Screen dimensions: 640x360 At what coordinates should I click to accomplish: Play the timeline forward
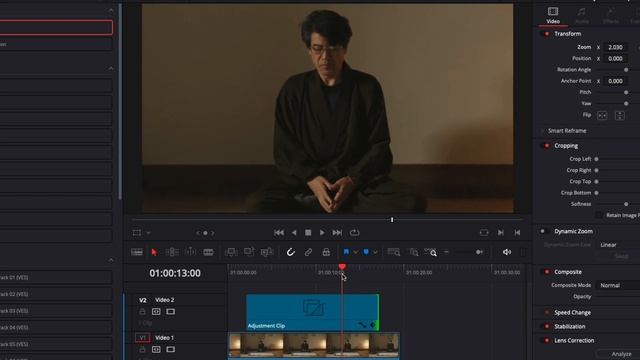[322, 233]
